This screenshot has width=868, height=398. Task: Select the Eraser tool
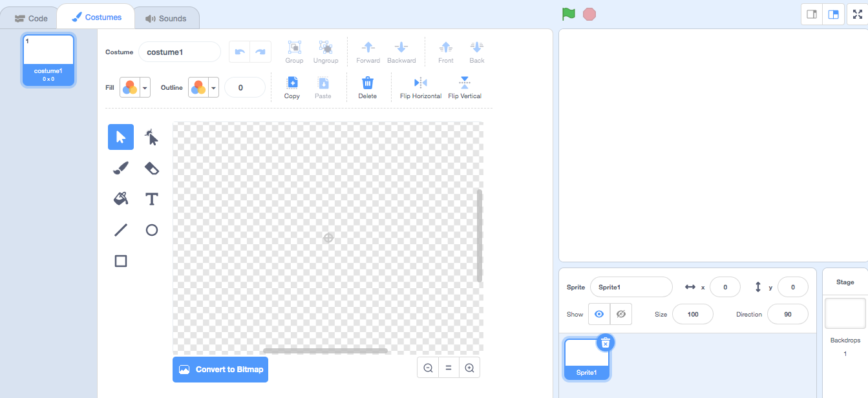[x=152, y=168]
